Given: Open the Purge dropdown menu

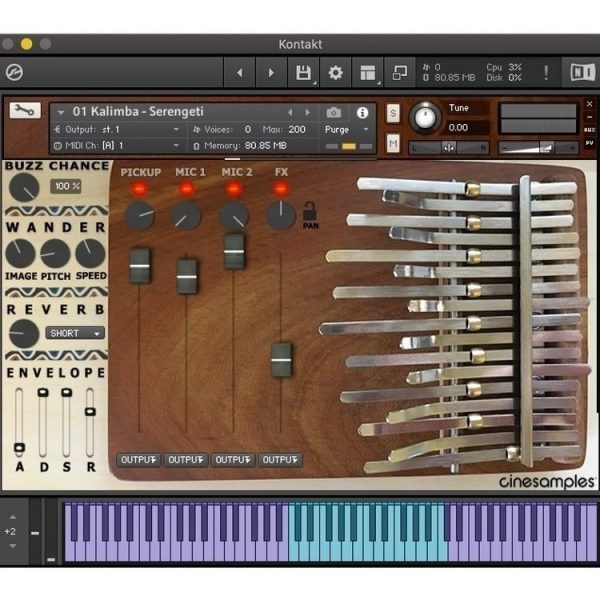Looking at the screenshot, I should point(346,130).
